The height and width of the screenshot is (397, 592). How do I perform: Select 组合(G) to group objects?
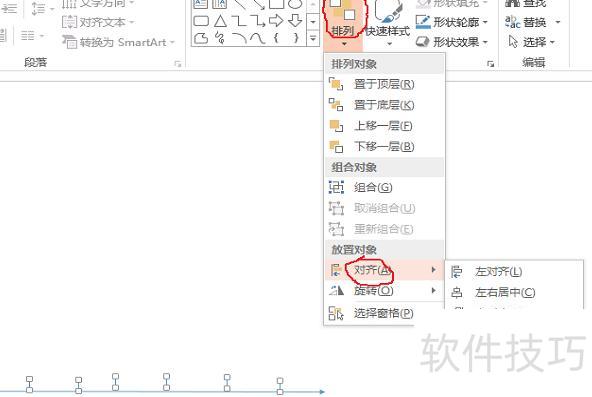(x=384, y=188)
